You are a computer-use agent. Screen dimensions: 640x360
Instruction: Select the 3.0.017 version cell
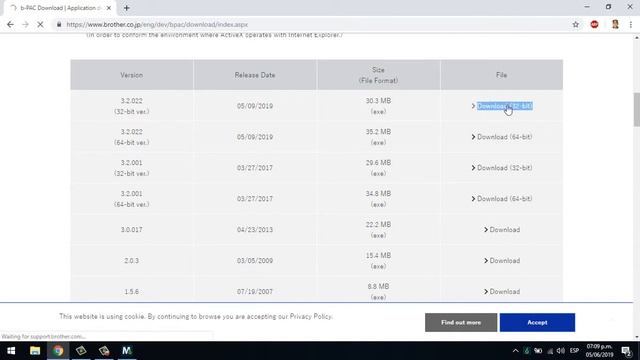tap(131, 229)
